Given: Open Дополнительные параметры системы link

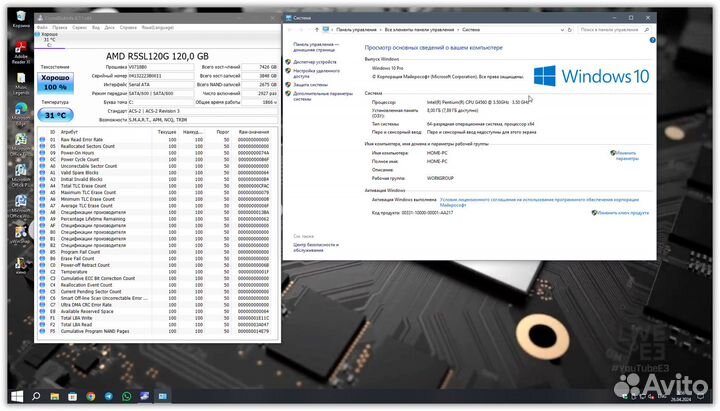Looking at the screenshot, I should [x=323, y=96].
